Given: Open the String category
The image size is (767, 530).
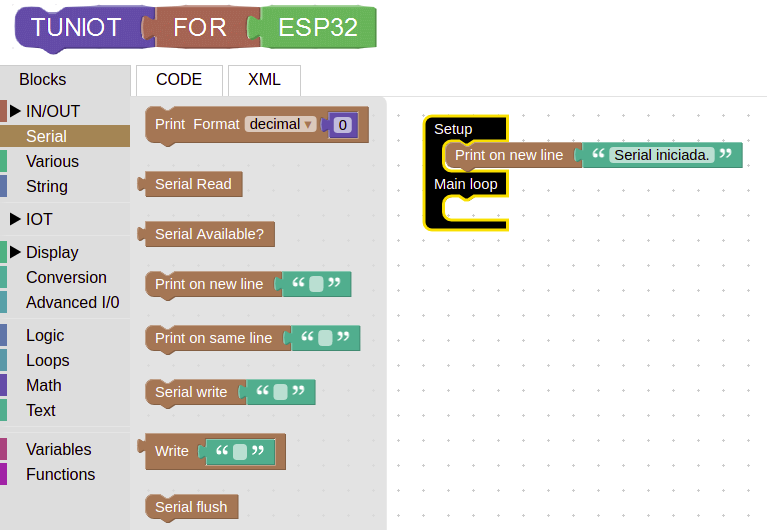Looking at the screenshot, I should pyautogui.click(x=65, y=186).
